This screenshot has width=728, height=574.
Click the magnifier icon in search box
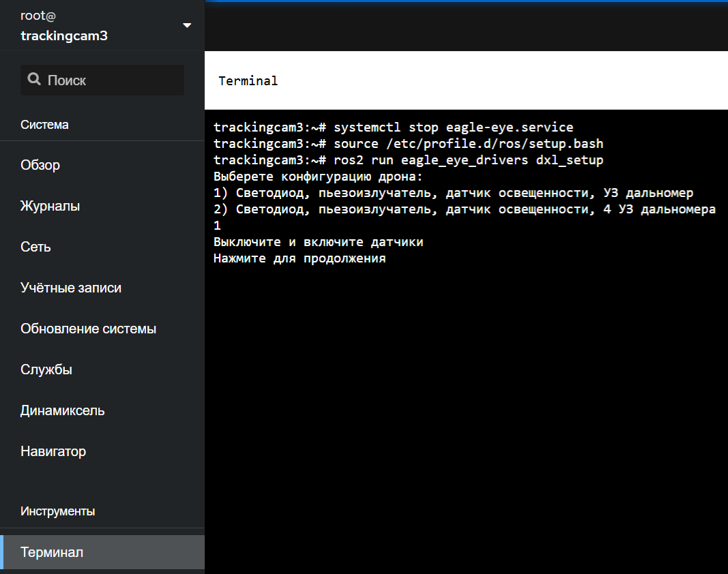pos(34,80)
